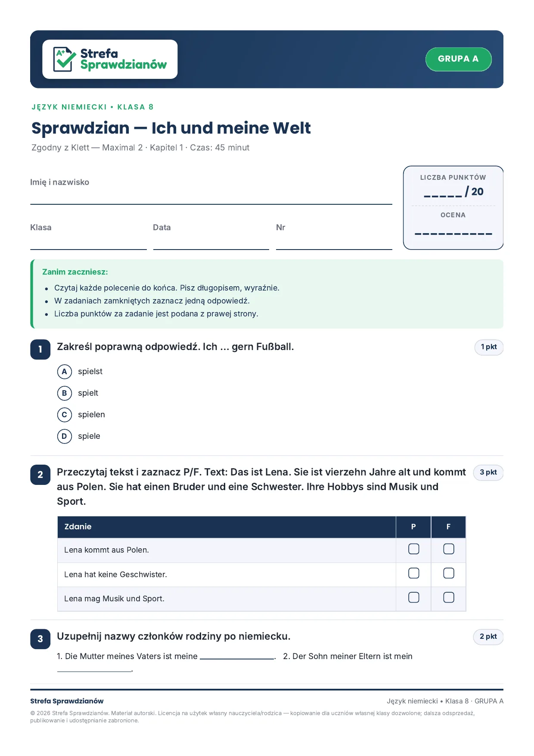The height and width of the screenshot is (756, 534).
Task: Click the 3 pkt points badge
Action: (x=488, y=472)
